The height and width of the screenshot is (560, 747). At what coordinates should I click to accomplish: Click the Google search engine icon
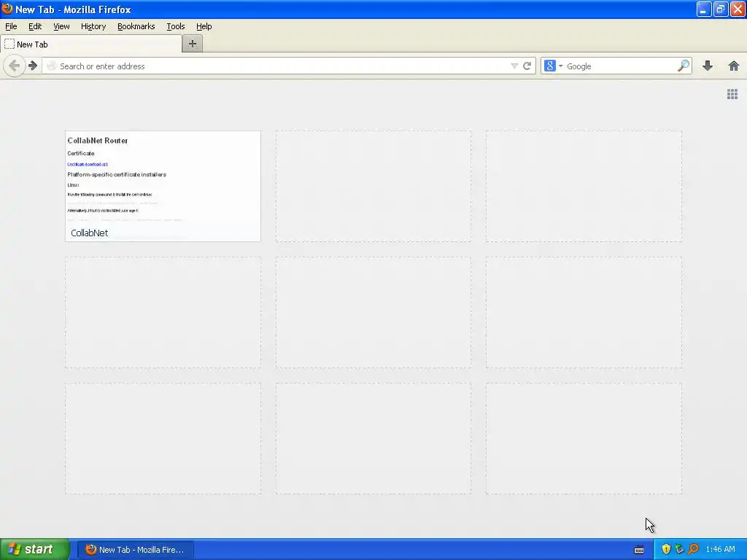pyautogui.click(x=550, y=66)
